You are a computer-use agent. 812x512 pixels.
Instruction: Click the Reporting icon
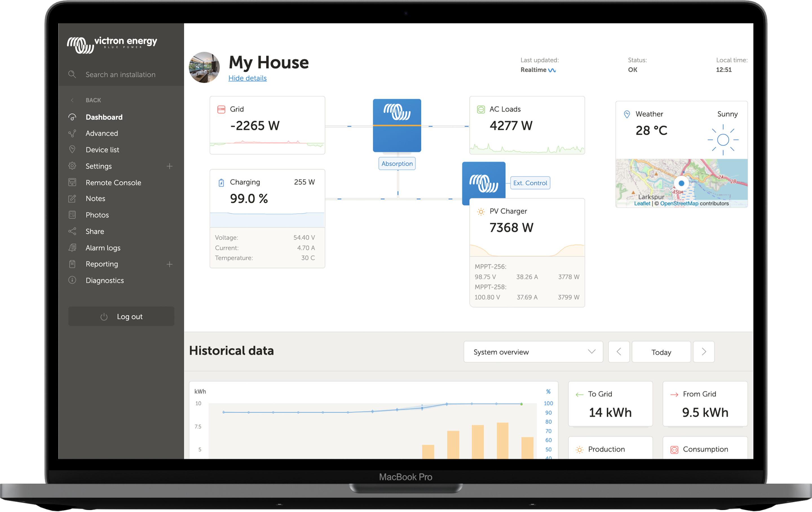72,264
